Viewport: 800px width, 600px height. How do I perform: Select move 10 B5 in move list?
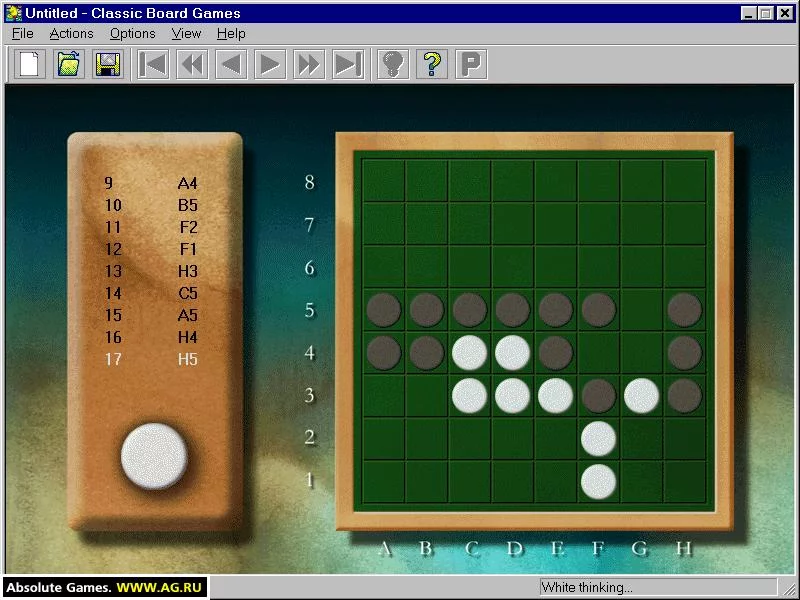(x=151, y=205)
